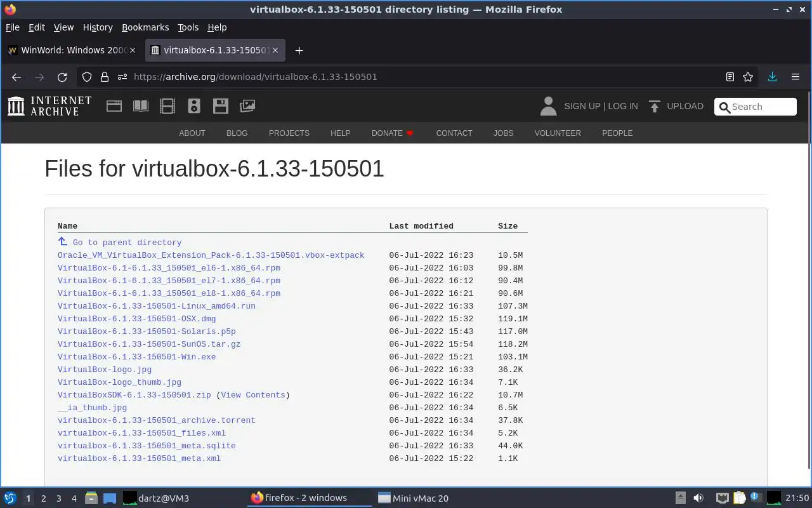Open the file manager taskbar icon
This screenshot has width=812, height=508.
click(91, 498)
